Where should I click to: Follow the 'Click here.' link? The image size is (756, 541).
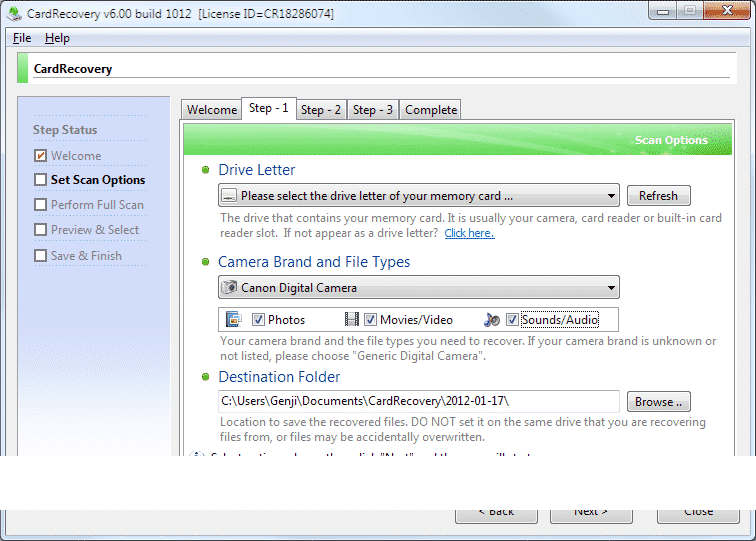pyautogui.click(x=469, y=233)
